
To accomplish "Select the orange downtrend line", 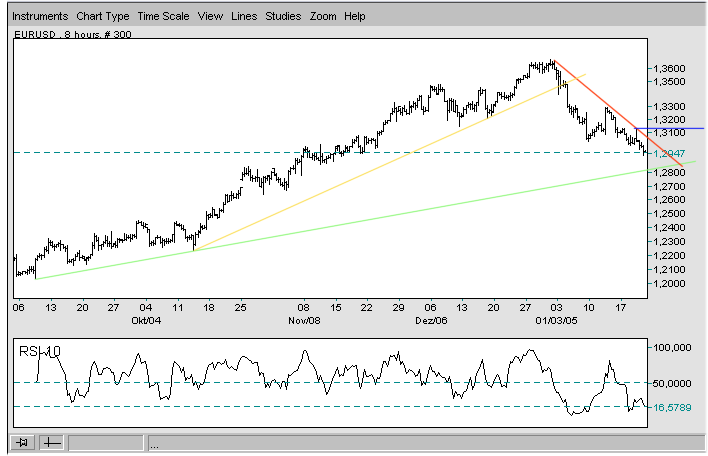I will point(619,113).
